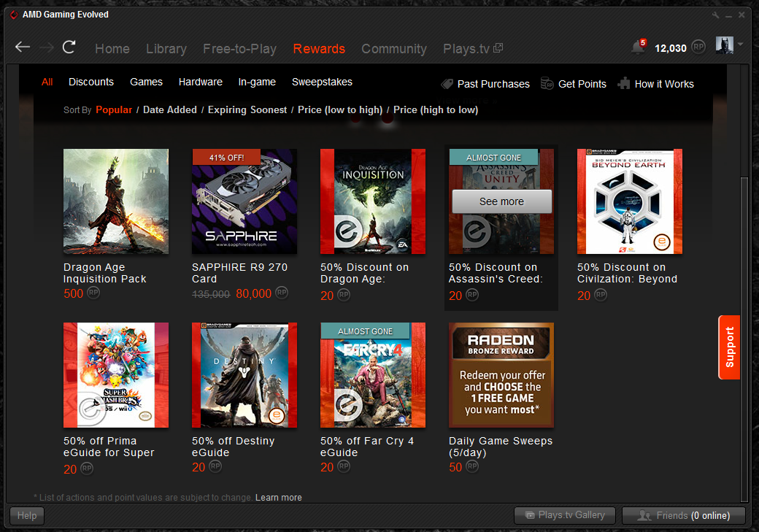
Task: Sort rewards by Expiring Soonest
Action: 247,109
